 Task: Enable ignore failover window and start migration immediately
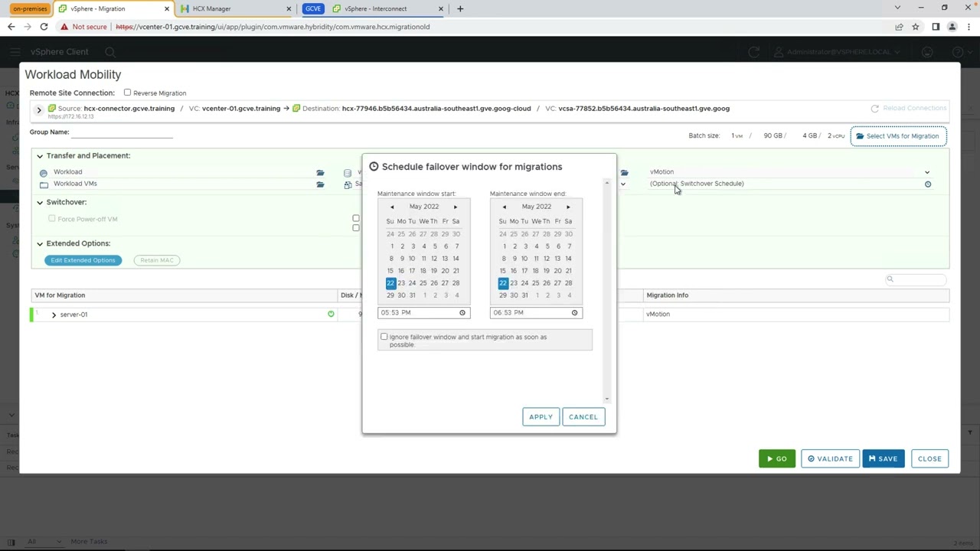coord(384,337)
